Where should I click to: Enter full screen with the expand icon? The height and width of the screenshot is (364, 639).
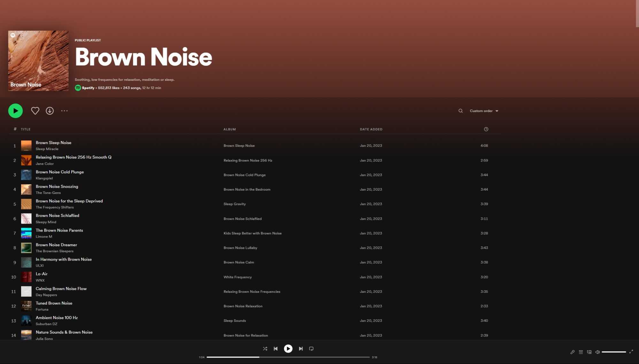pos(631,352)
